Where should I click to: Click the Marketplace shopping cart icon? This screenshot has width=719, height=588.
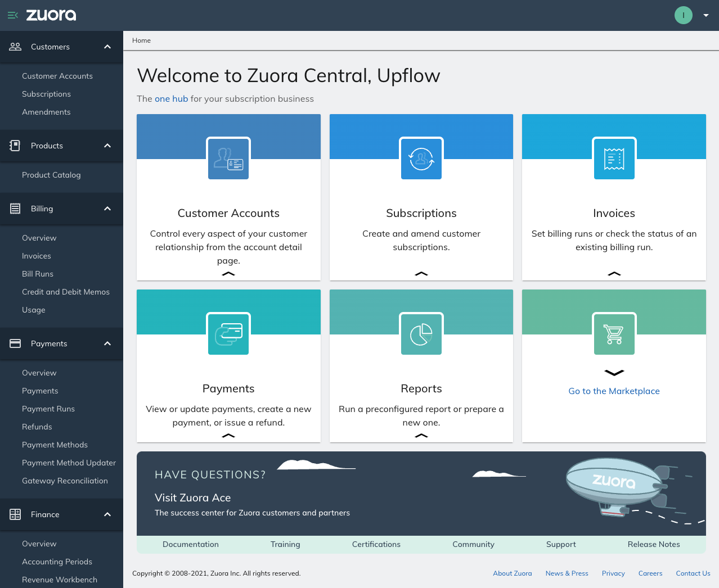pos(614,334)
